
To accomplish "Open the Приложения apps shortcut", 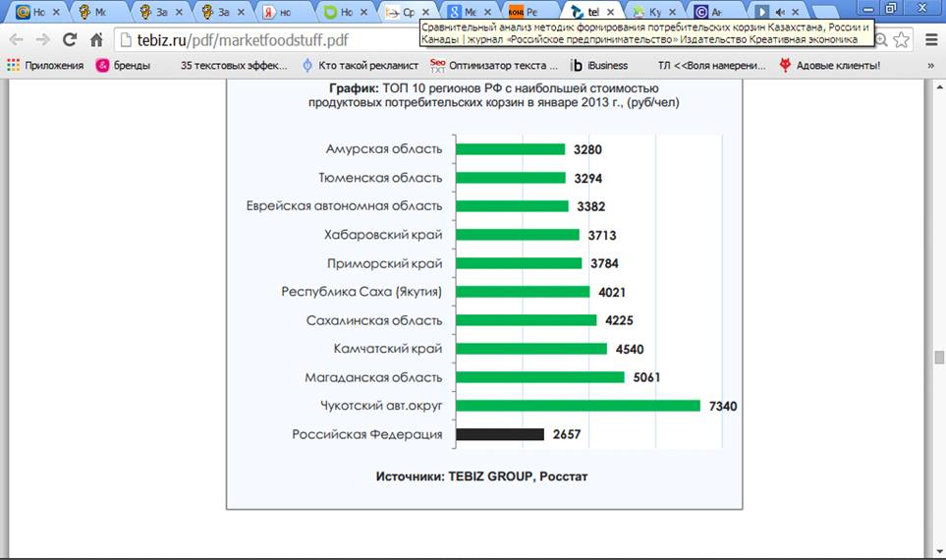I will click(46, 65).
